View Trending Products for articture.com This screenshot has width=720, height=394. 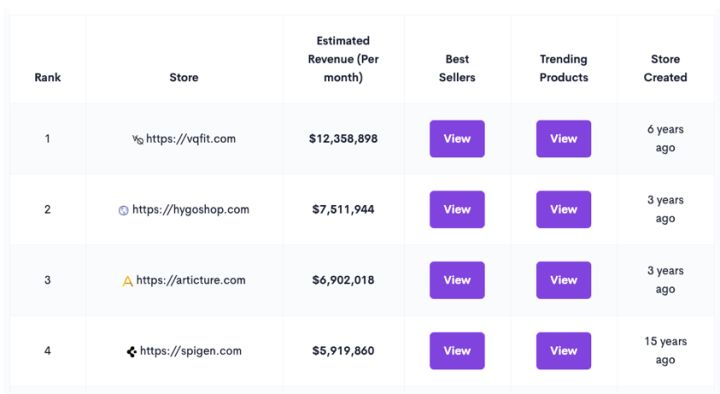pos(563,280)
